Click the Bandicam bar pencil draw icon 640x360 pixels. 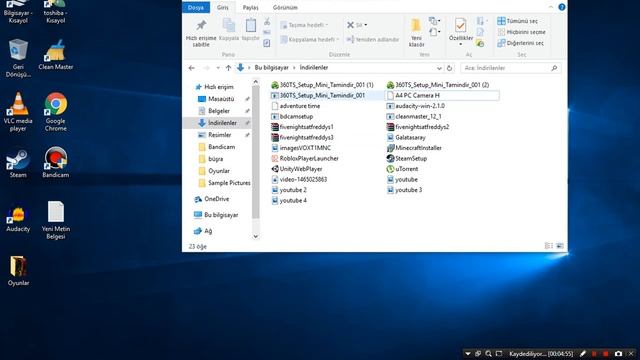tap(583, 354)
